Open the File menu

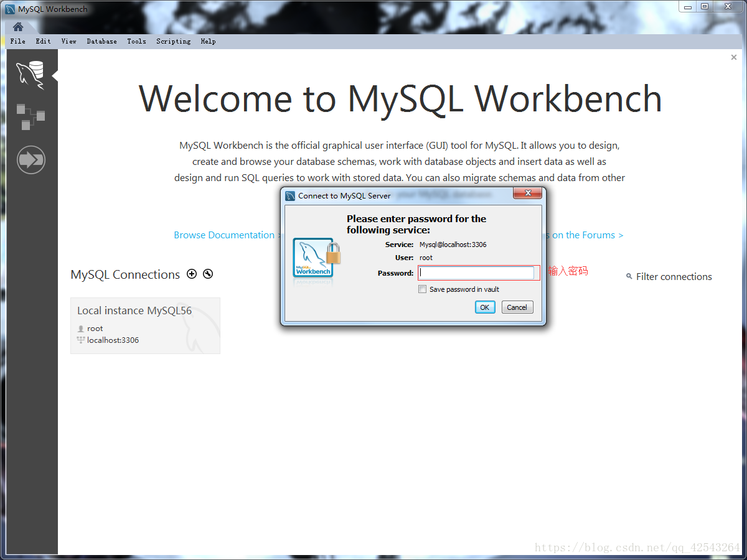(18, 41)
